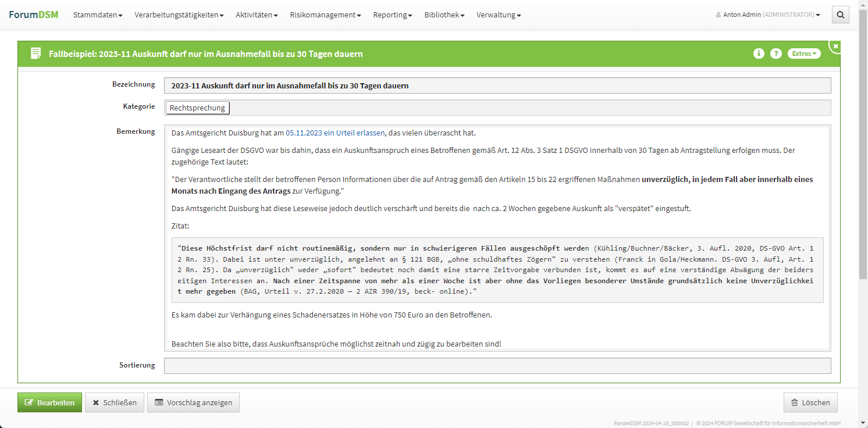Click the search magnifier icon

pyautogui.click(x=840, y=15)
